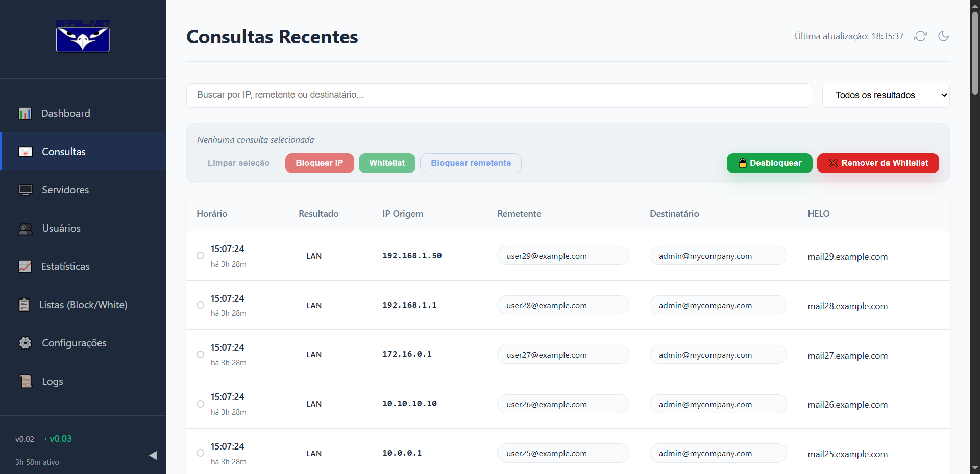Click the IP Origem column header
980x474 pixels.
[403, 214]
